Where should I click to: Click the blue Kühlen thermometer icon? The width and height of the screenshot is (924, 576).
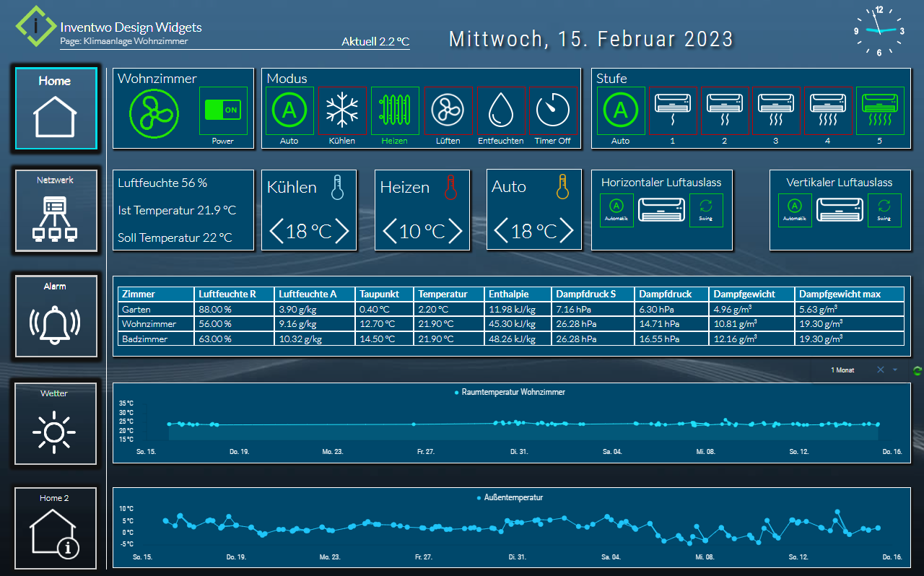pos(338,187)
